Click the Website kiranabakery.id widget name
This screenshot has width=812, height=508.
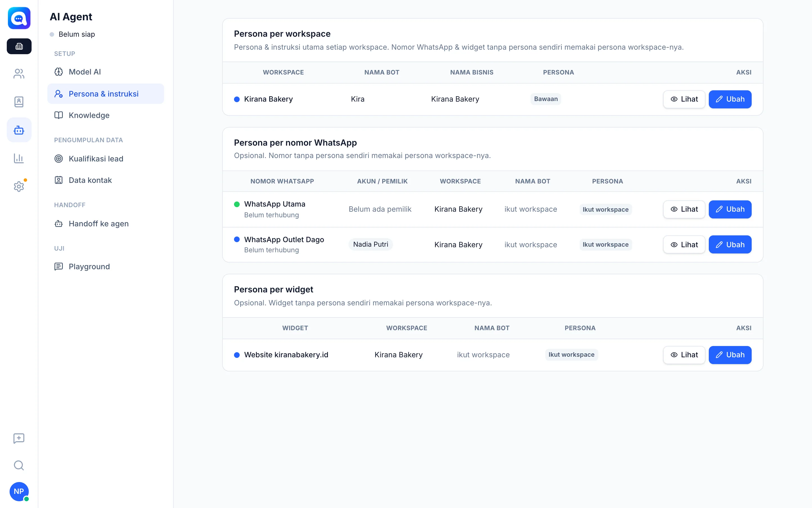[286, 355]
